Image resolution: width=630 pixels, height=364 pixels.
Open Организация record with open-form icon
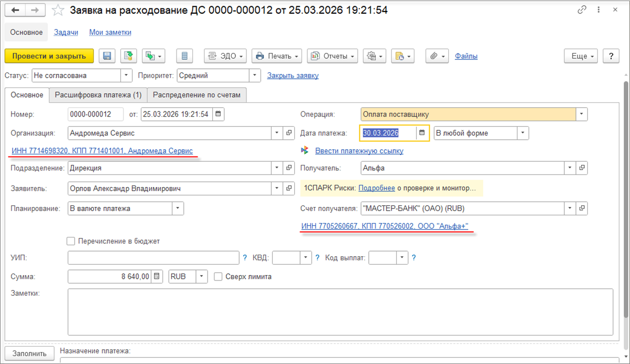click(290, 133)
